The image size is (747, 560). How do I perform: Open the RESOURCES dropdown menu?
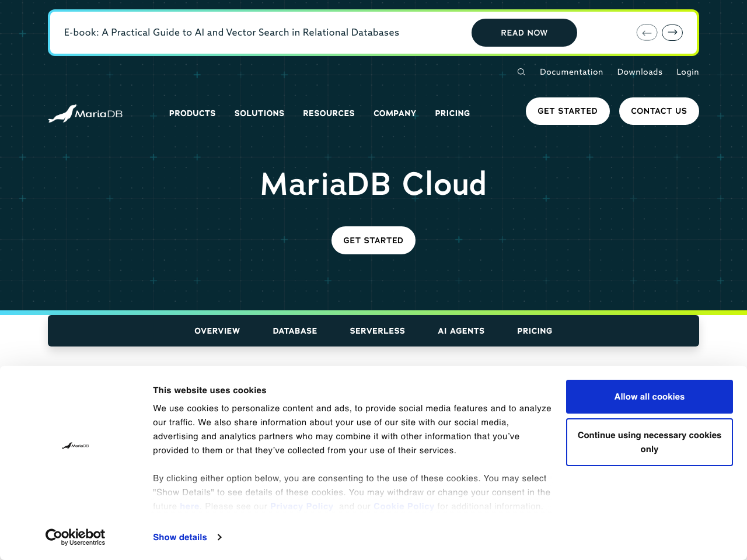[x=329, y=113]
